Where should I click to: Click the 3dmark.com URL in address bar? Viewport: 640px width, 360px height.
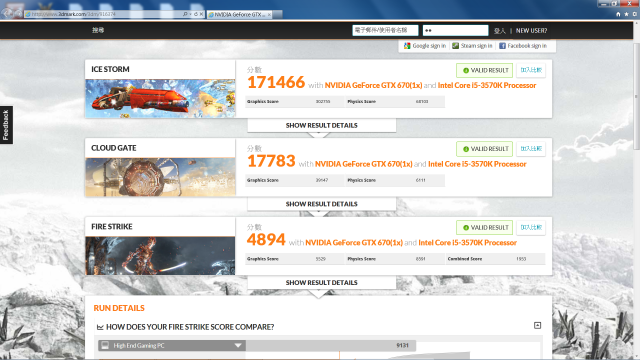tap(73, 14)
